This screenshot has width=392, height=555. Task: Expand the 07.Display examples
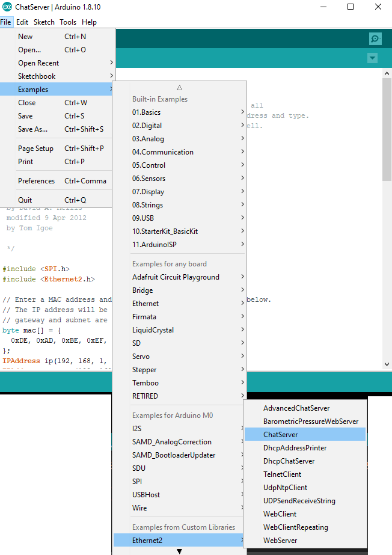(x=179, y=191)
